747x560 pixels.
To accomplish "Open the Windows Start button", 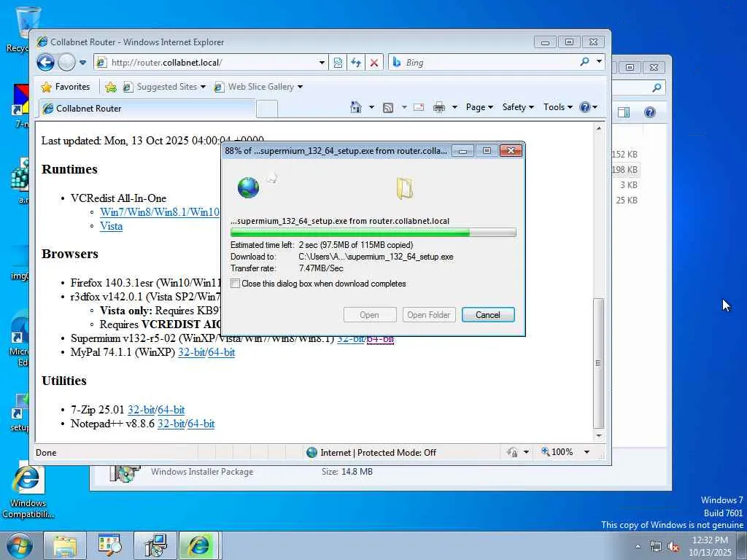I will [19, 545].
